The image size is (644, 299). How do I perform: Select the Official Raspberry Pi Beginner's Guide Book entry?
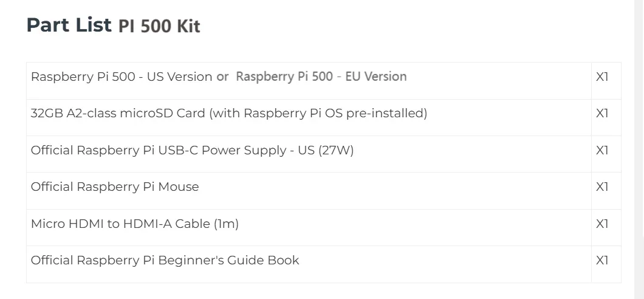pyautogui.click(x=165, y=261)
